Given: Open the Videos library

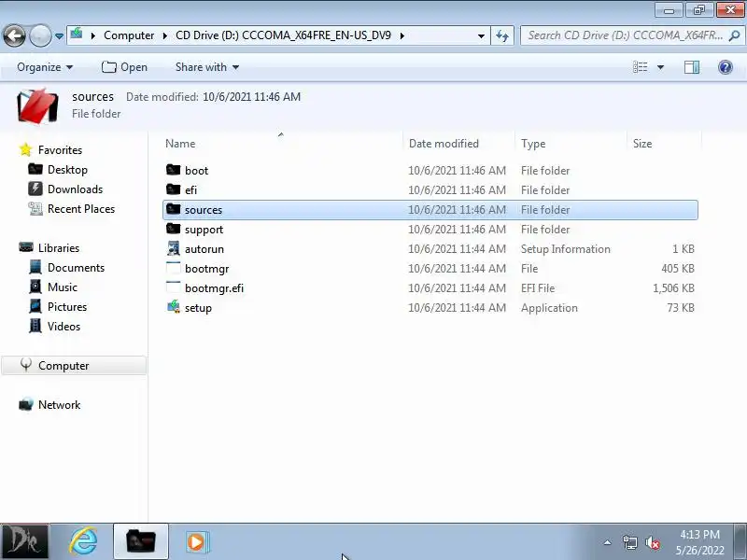Looking at the screenshot, I should (x=63, y=326).
